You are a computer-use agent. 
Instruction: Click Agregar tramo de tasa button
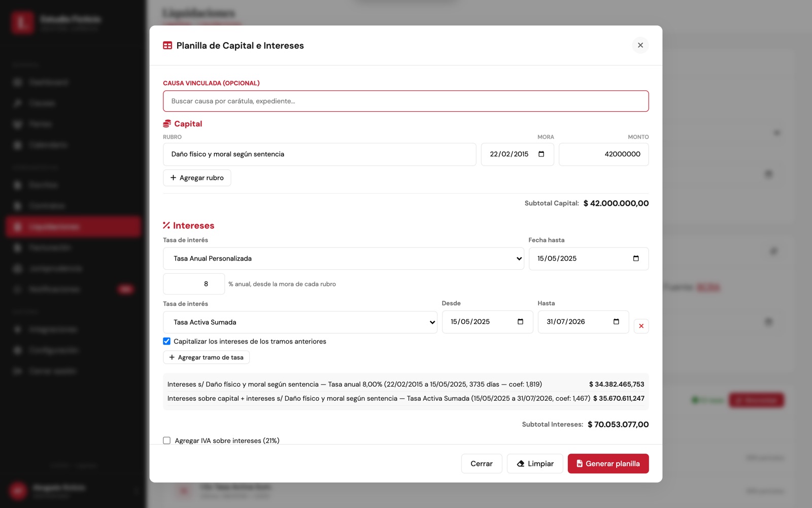tap(206, 357)
